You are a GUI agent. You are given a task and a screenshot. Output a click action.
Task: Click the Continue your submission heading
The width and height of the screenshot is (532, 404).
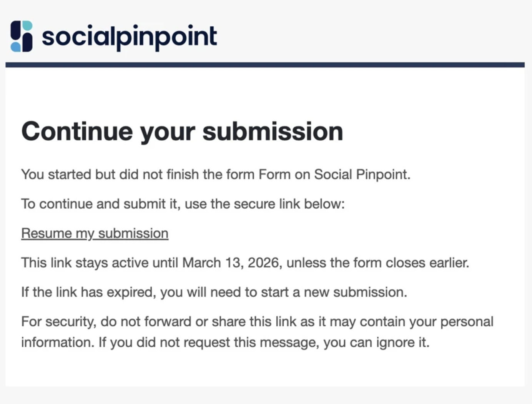coord(182,131)
